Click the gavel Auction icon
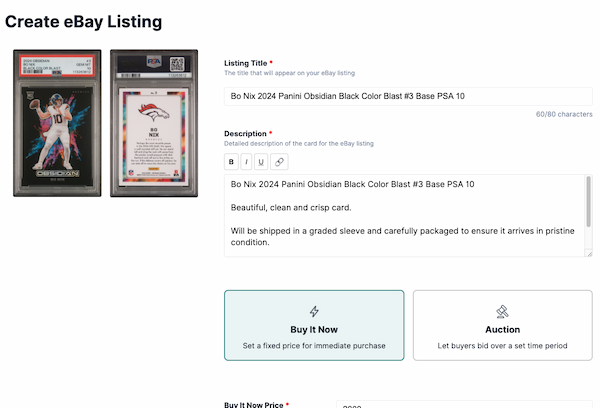Viewport: 600px width, 408px height. click(502, 312)
